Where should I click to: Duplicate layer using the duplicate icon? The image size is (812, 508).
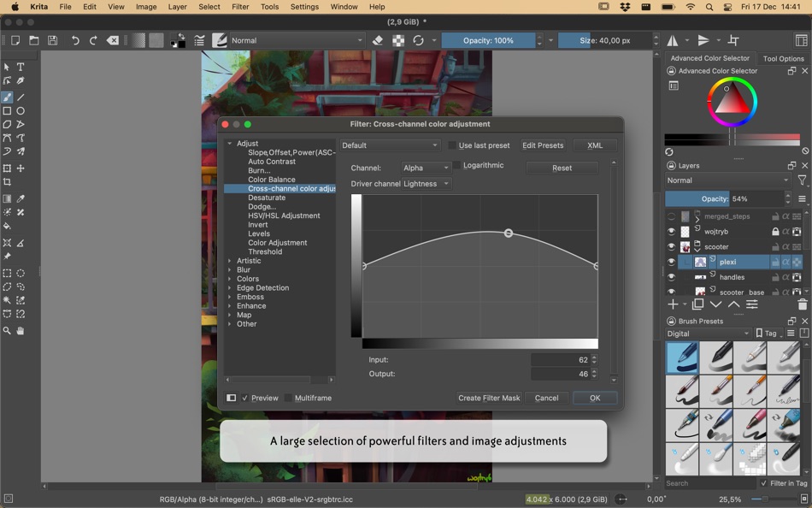pyautogui.click(x=698, y=304)
